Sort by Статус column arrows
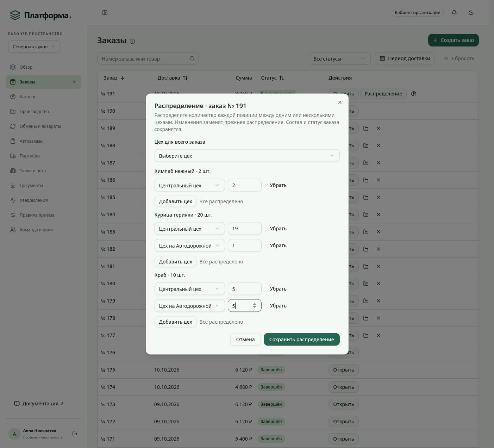 point(282,78)
